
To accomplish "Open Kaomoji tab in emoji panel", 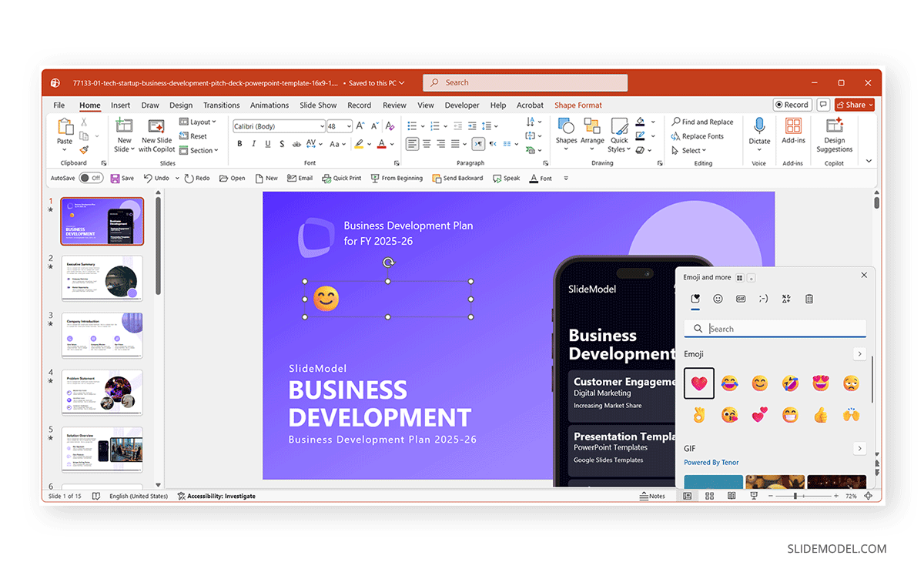I will (763, 299).
